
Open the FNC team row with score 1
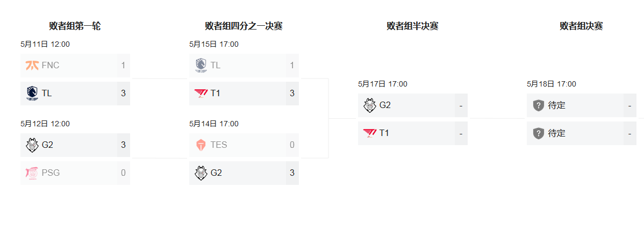(75, 66)
